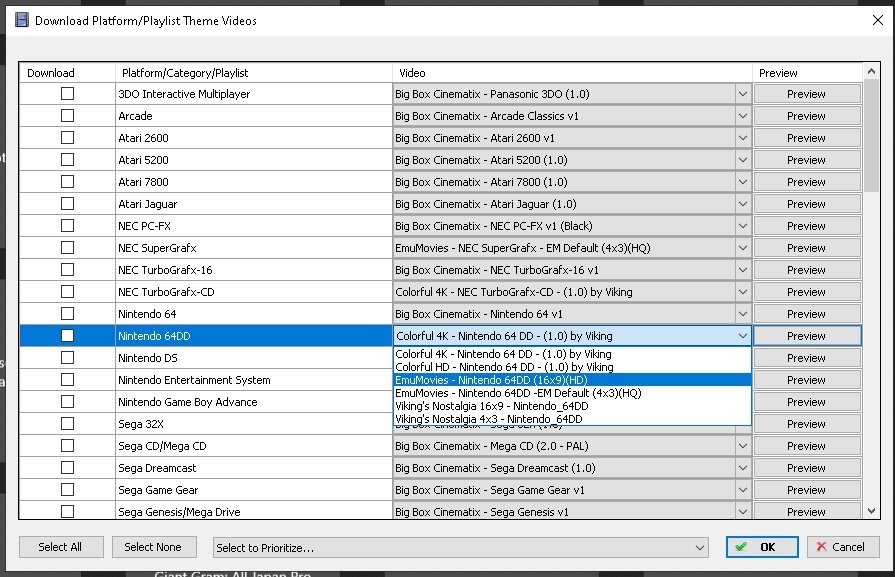Preview the Atari 7800 theme video
This screenshot has height=577, width=895.
pos(807,182)
